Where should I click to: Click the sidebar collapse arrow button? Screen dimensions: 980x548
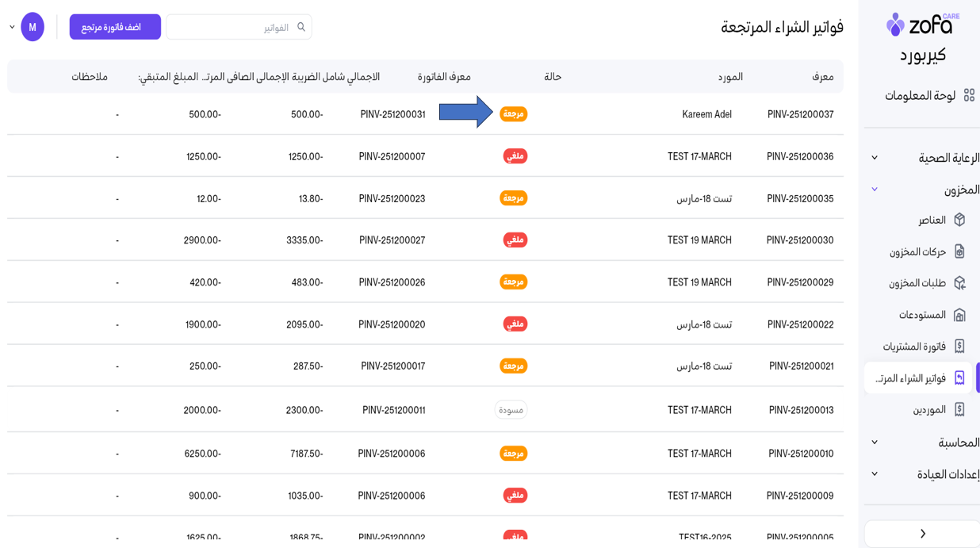coord(922,534)
